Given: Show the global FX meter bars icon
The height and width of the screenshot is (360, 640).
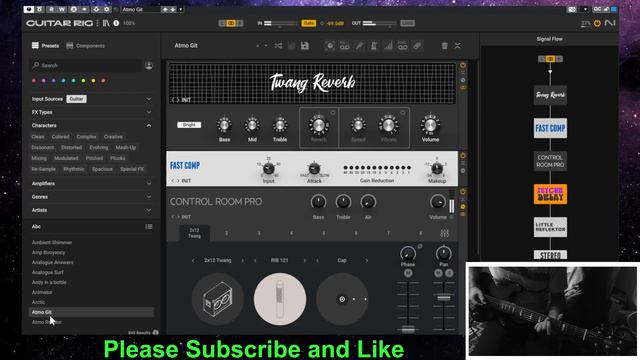Looking at the screenshot, I should click(388, 46).
